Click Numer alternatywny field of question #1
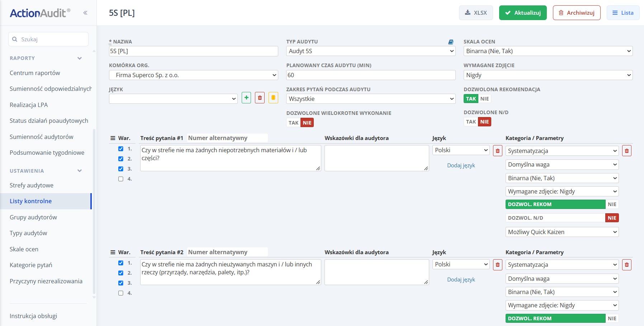 coord(227,138)
